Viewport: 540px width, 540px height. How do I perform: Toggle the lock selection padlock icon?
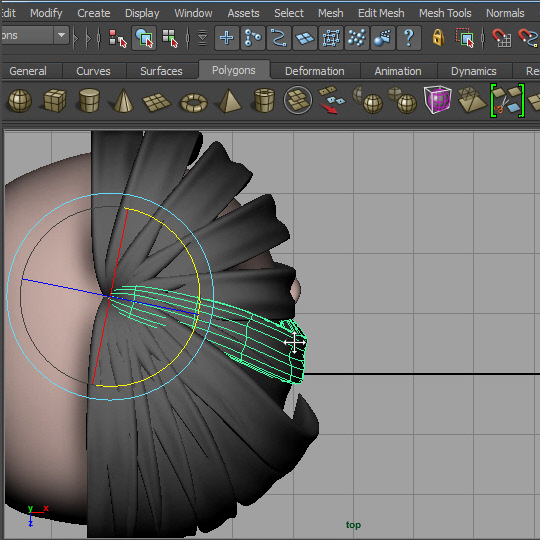tap(438, 37)
